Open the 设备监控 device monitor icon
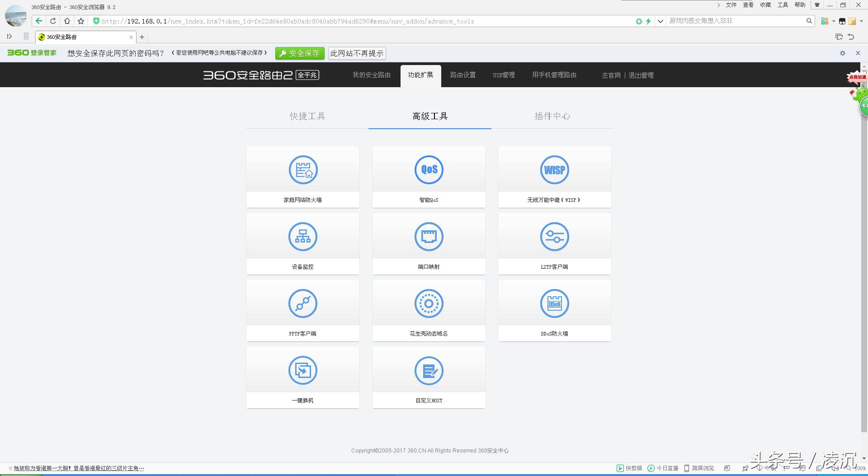This screenshot has width=868, height=476. point(303,237)
